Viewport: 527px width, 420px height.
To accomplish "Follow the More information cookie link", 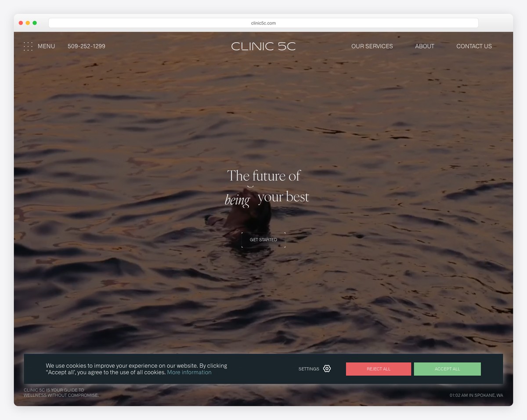I will (x=189, y=372).
